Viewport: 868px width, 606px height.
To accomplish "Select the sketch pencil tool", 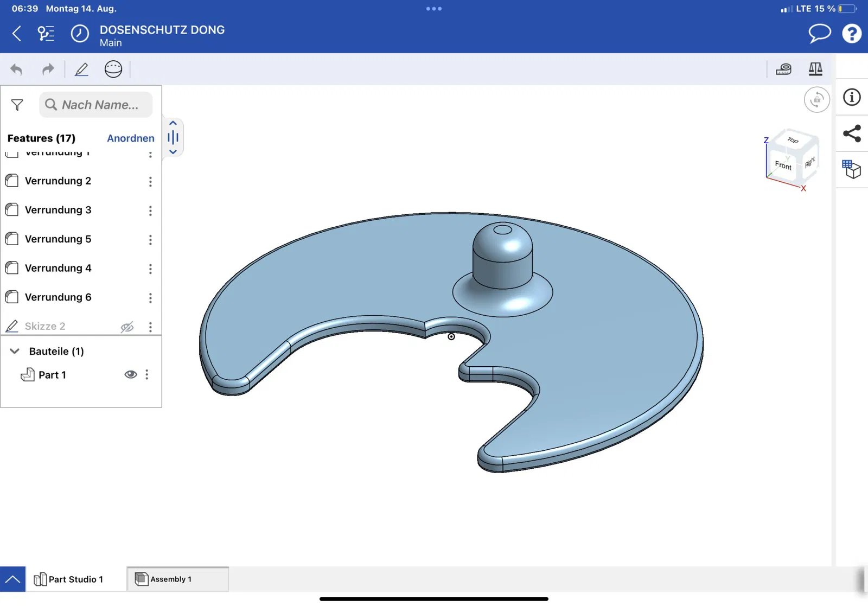I will (81, 69).
